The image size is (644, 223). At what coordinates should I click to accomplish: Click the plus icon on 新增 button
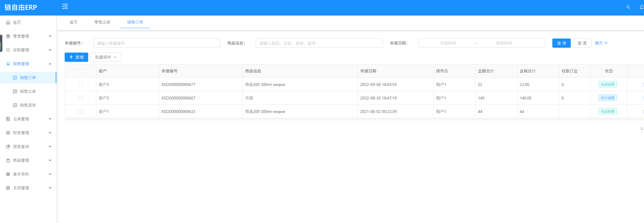[71, 57]
